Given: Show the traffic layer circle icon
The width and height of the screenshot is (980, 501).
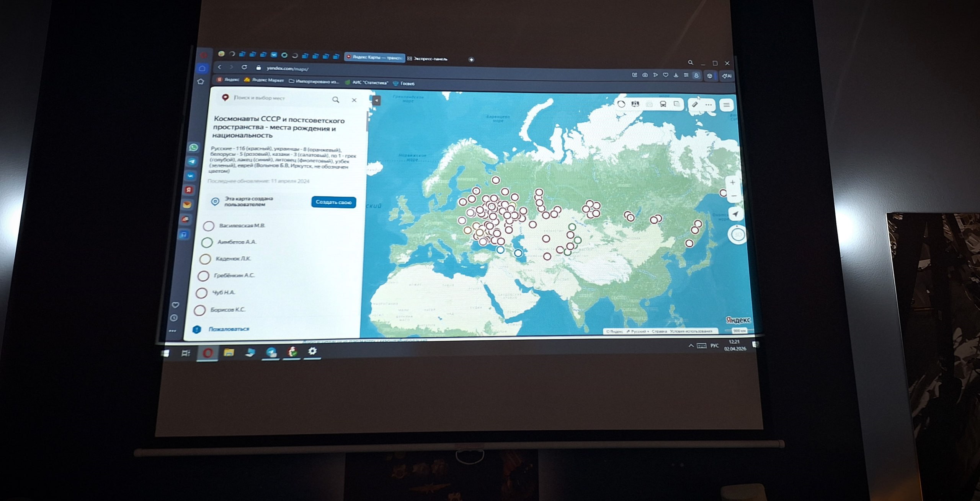Looking at the screenshot, I should [621, 104].
